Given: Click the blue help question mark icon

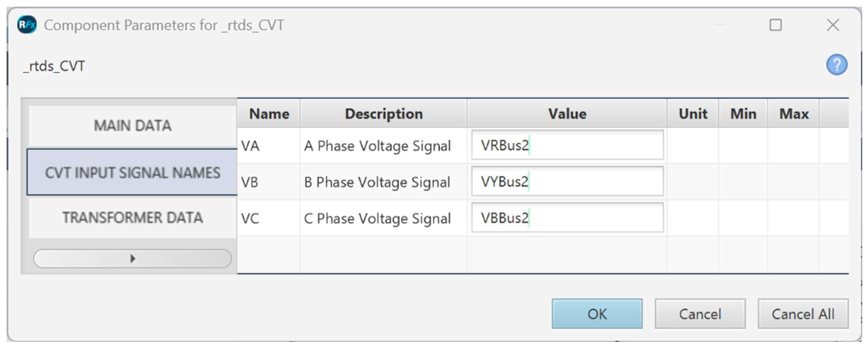Looking at the screenshot, I should click(836, 65).
